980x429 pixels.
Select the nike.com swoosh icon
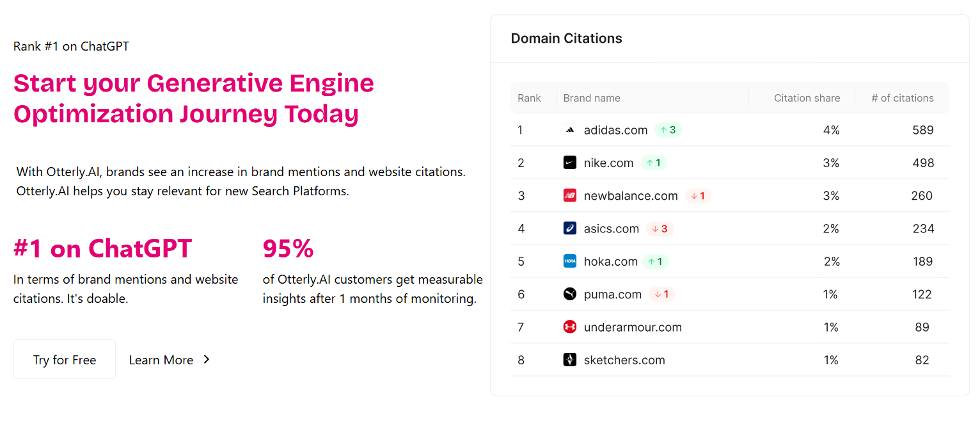(568, 163)
